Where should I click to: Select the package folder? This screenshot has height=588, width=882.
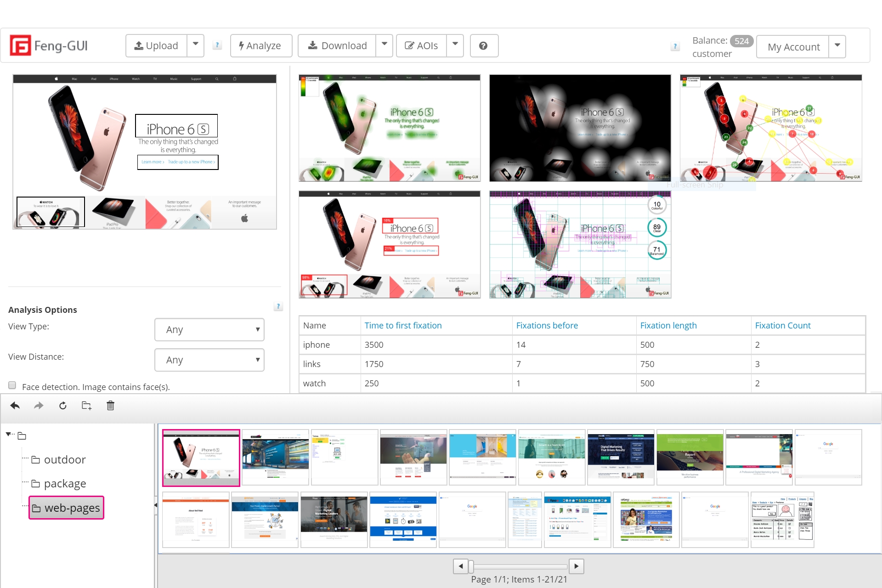click(x=64, y=484)
